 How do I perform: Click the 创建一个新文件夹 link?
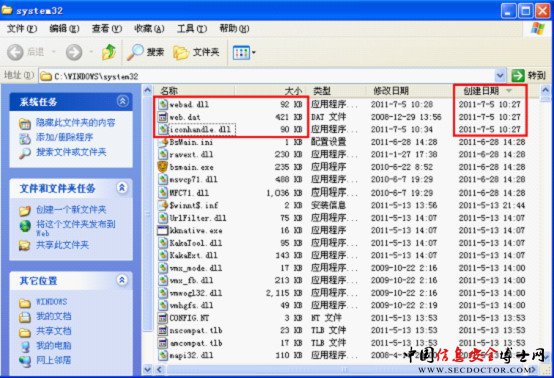pyautogui.click(x=71, y=209)
